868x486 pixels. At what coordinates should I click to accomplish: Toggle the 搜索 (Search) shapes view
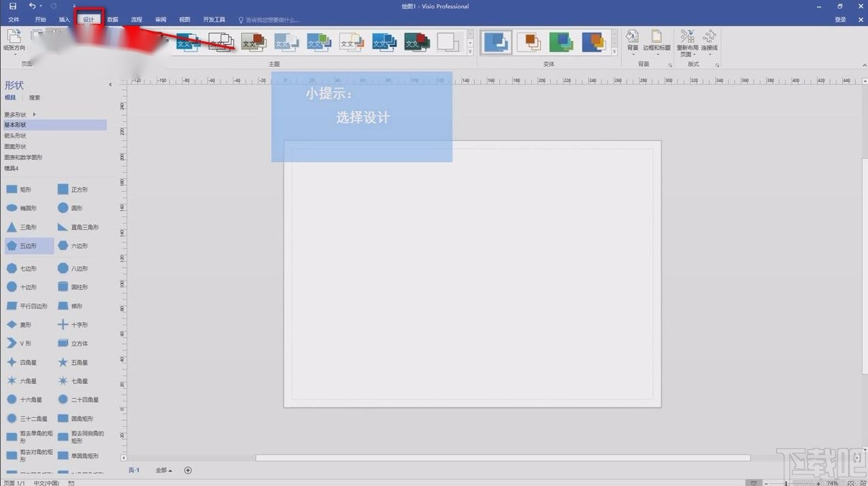click(x=34, y=97)
